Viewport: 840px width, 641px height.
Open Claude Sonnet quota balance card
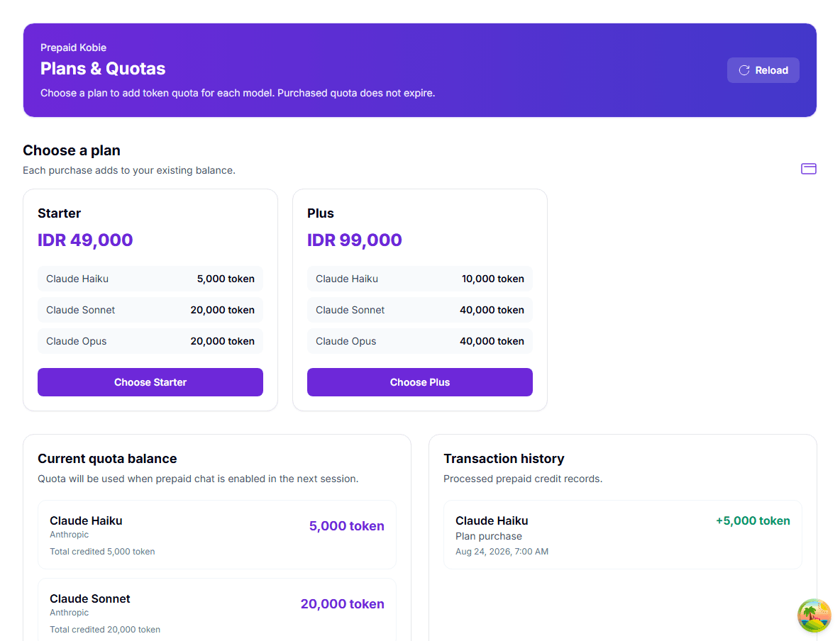pyautogui.click(x=217, y=609)
